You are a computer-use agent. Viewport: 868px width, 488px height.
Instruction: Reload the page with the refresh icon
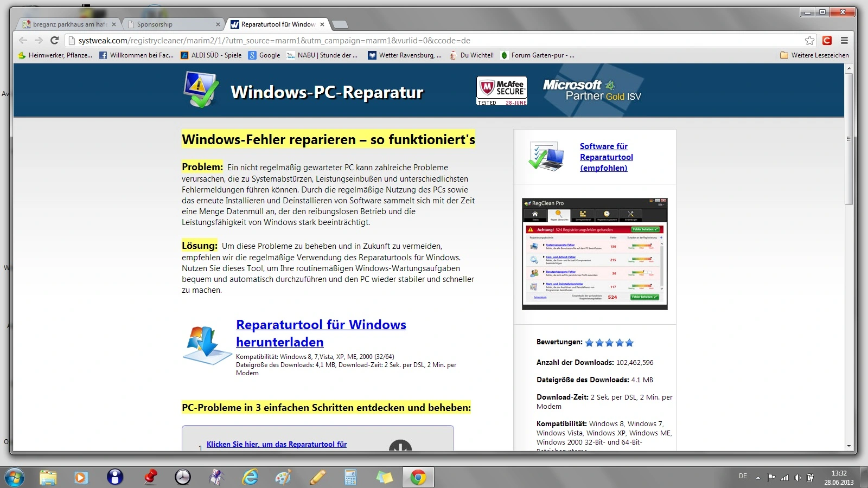coord(54,40)
